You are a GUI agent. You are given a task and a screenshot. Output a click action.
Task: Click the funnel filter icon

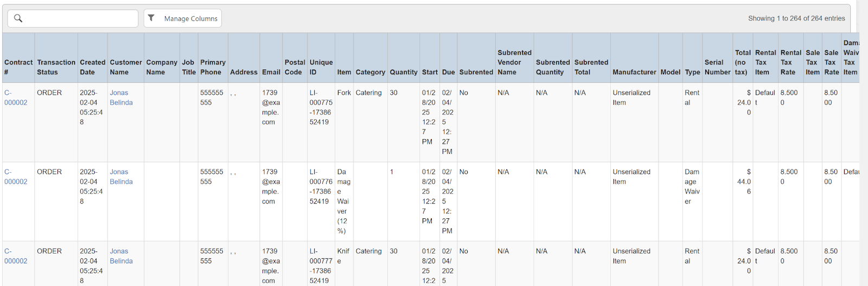[x=151, y=18]
